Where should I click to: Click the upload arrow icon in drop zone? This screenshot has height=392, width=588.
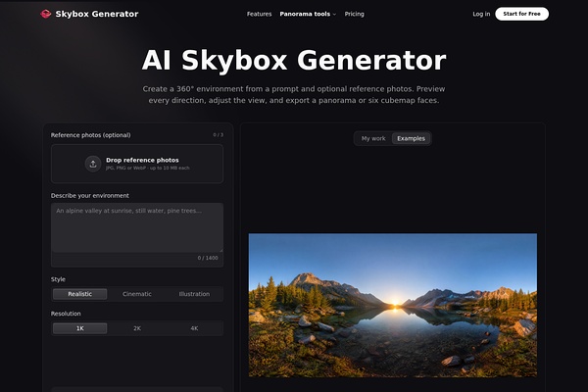coord(93,164)
